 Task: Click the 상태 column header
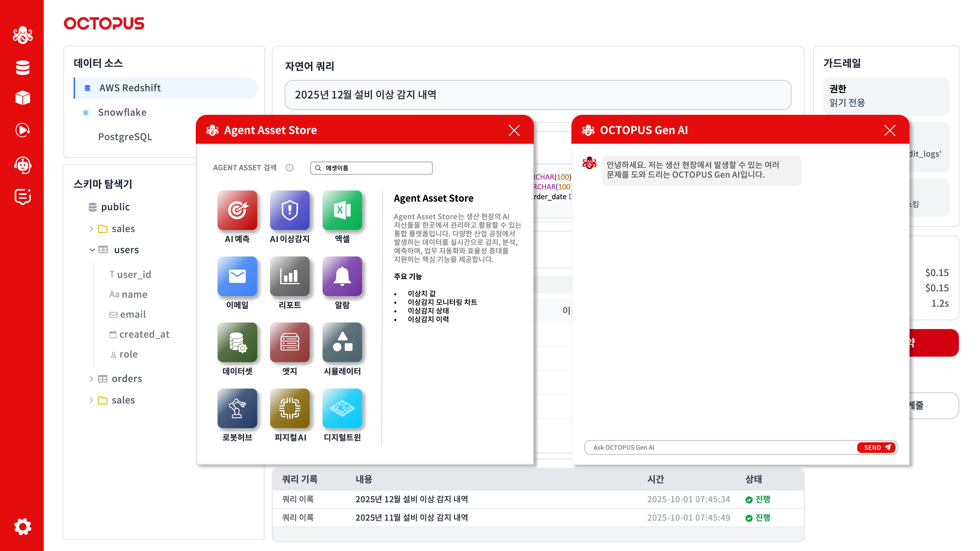pyautogui.click(x=754, y=479)
